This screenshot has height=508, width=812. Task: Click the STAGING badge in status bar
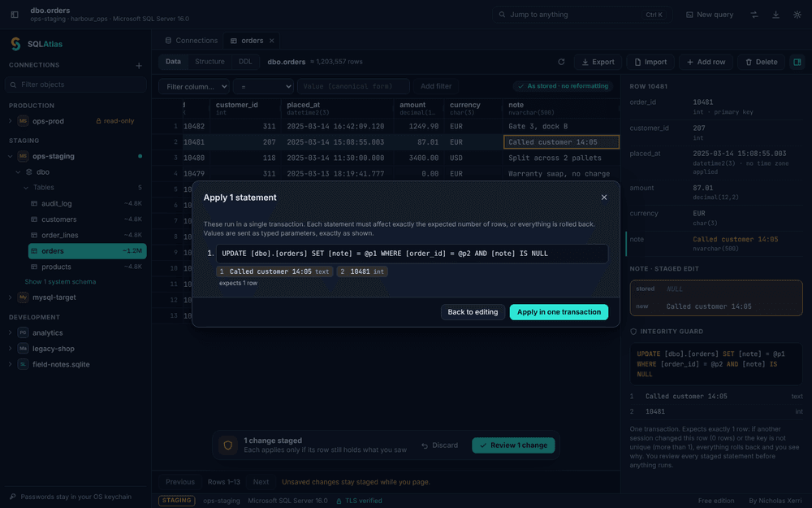[x=176, y=501]
